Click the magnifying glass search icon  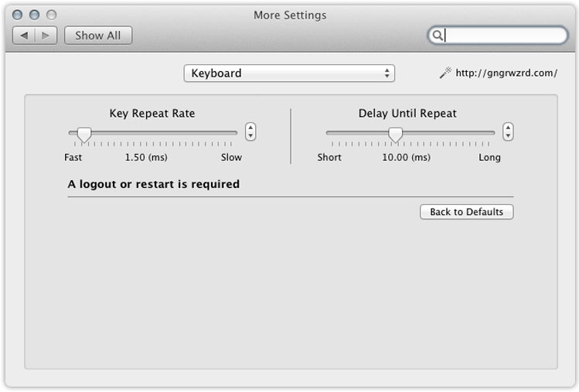(x=438, y=36)
